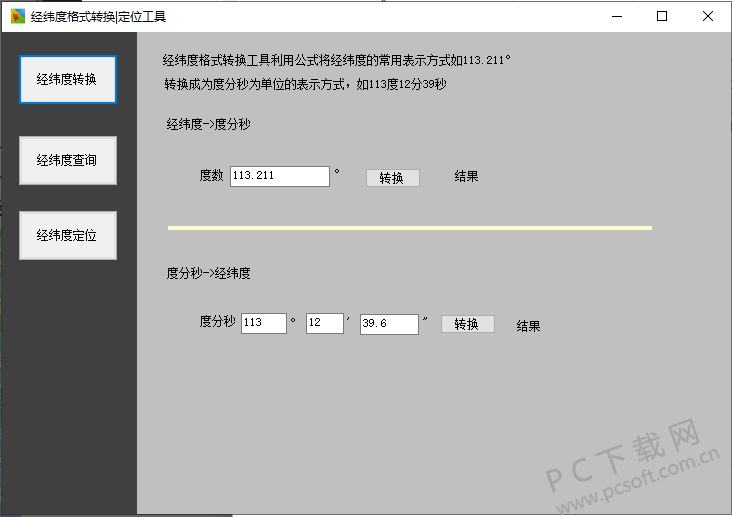732x517 pixels.
Task: Minimize the 经纬度格式转换 window
Action: tap(617, 16)
